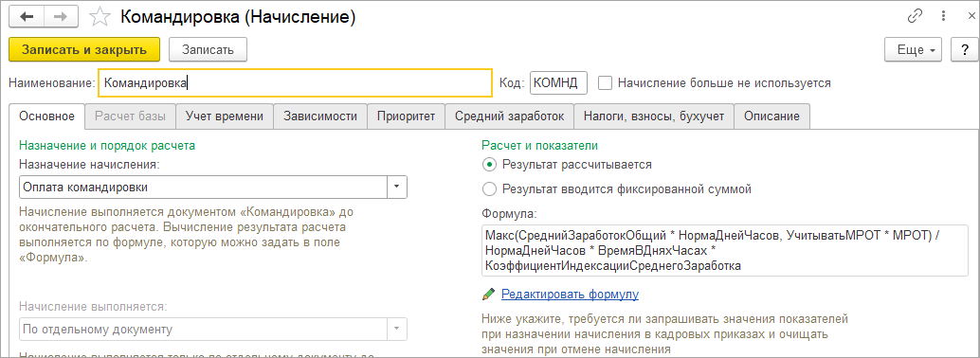Viewport: 980px width, 358px height.
Task: Click the Записать button
Action: (x=209, y=50)
